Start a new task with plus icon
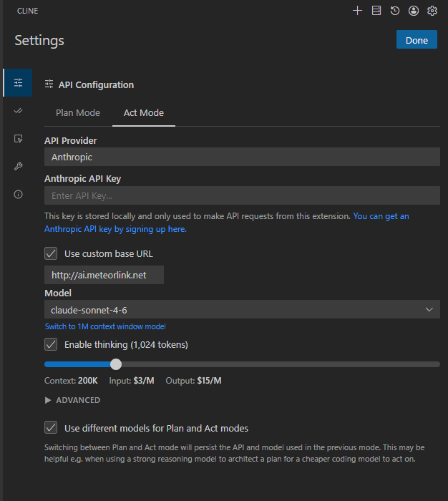The width and height of the screenshot is (448, 501). point(357,11)
